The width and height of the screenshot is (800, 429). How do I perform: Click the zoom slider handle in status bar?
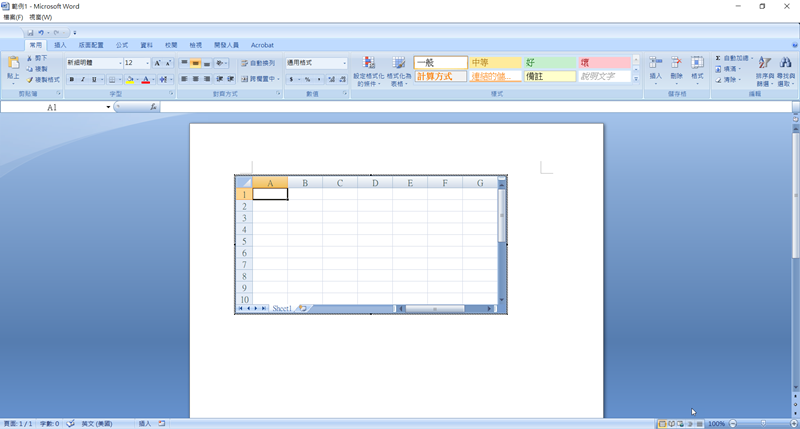pyautogui.click(x=763, y=423)
